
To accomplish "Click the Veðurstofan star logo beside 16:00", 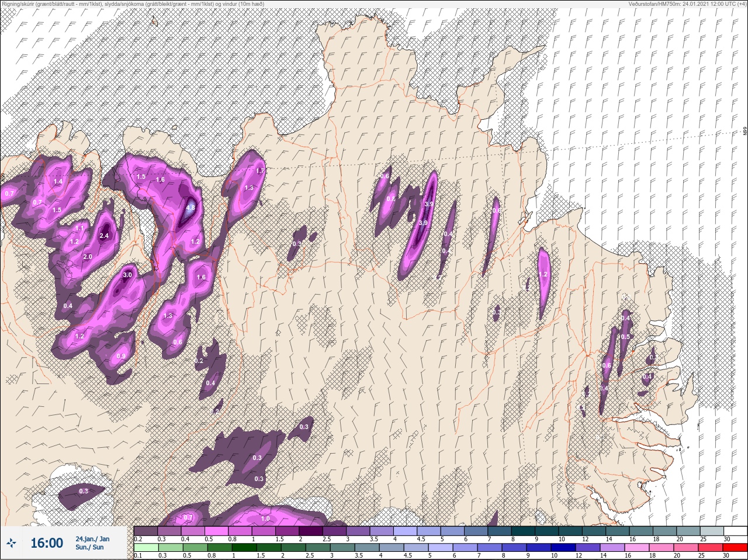I will (x=12, y=544).
